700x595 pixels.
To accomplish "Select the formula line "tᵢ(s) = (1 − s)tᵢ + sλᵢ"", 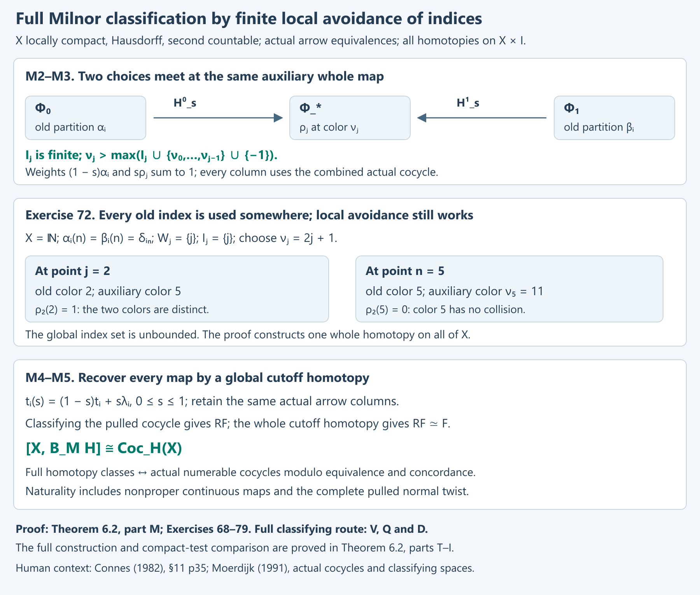I will tap(212, 401).
